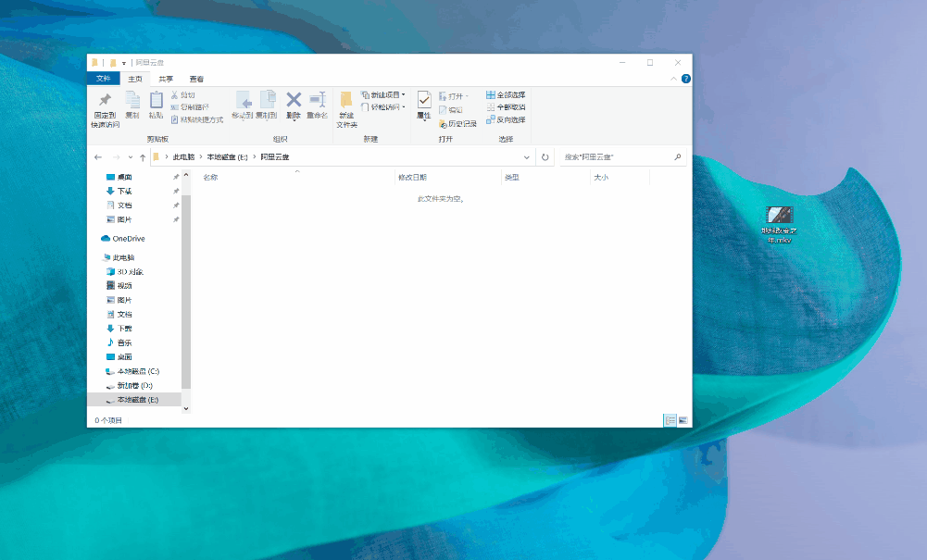Click the Pin to Quick access (固定到快速访问) icon

coord(105,102)
